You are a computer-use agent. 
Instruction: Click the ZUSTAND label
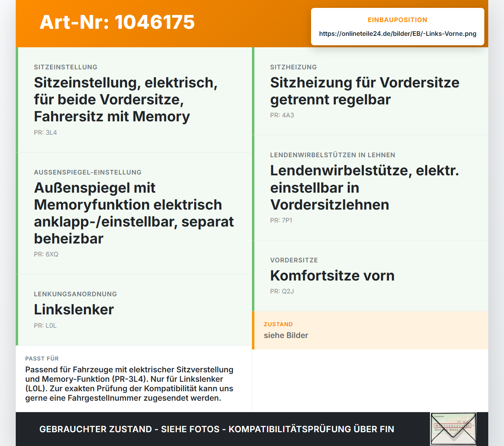point(278,324)
